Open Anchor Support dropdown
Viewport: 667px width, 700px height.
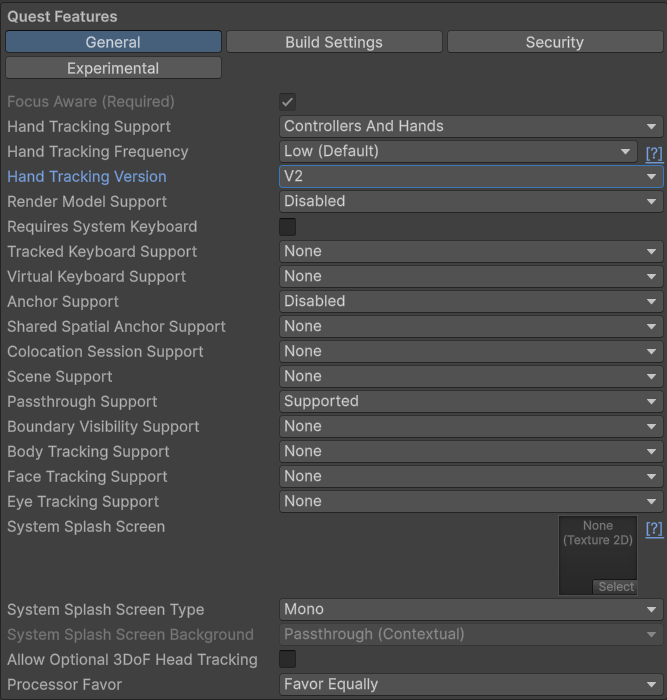(x=470, y=302)
